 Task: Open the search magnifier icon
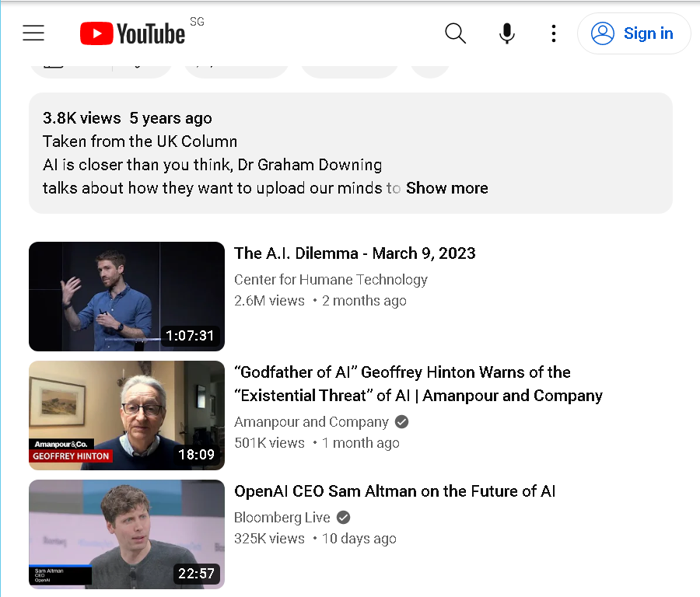[x=455, y=33]
